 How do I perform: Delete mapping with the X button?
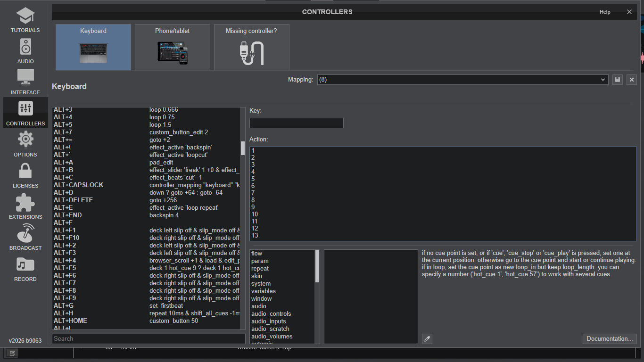[632, 80]
